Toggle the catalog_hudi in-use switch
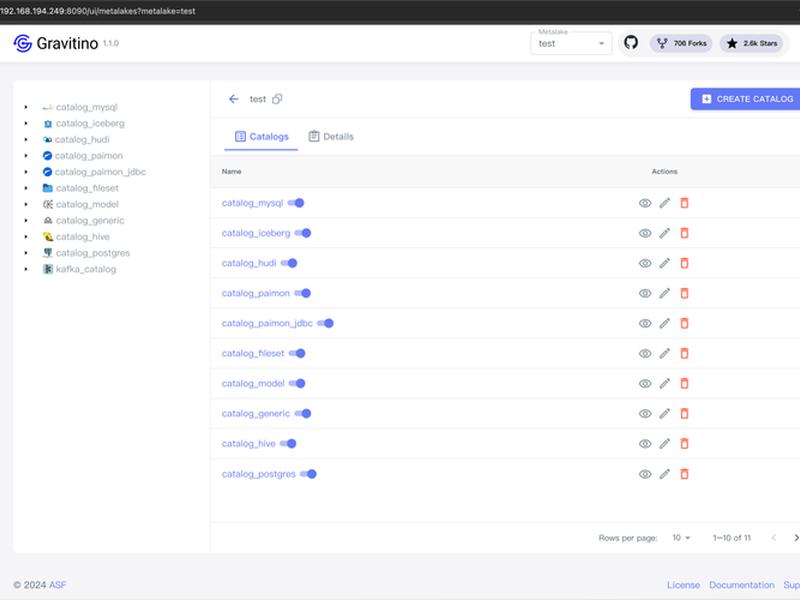 289,263
